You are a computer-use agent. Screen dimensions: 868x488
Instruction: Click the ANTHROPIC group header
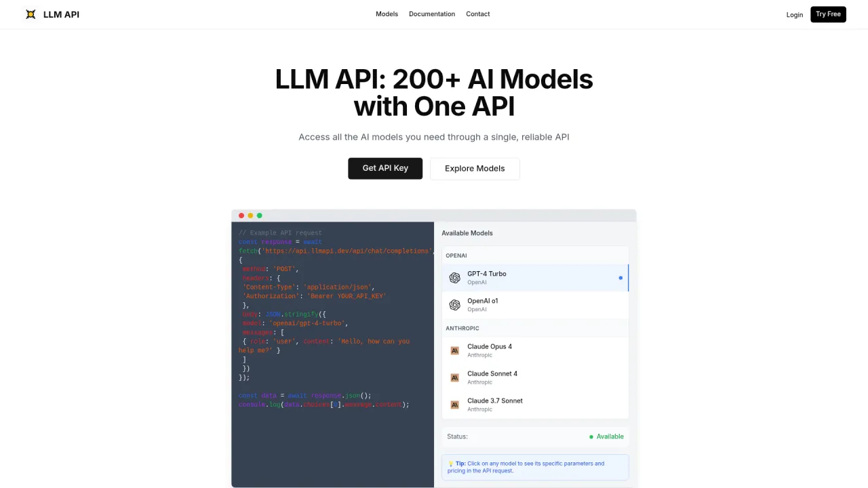[462, 328]
